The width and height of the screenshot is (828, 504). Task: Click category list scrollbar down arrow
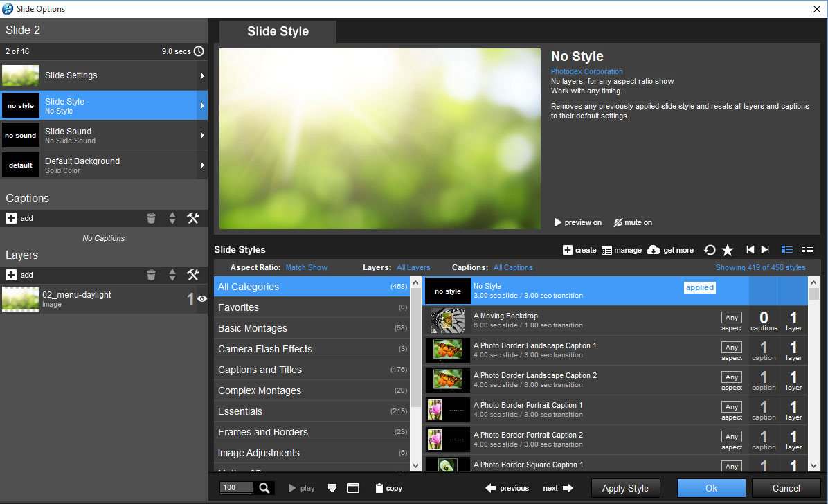(x=415, y=465)
